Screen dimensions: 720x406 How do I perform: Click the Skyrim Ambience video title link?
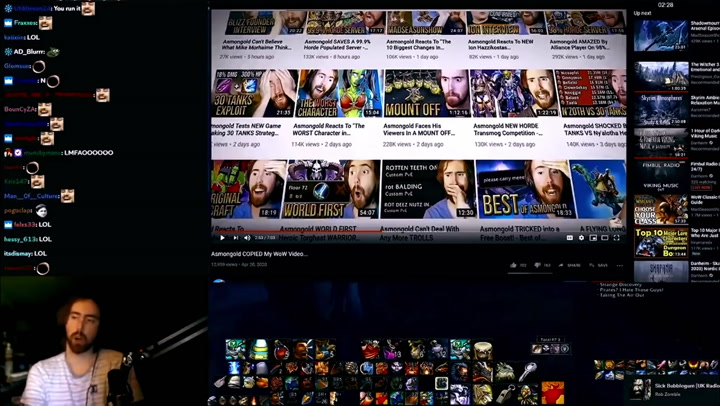point(705,101)
